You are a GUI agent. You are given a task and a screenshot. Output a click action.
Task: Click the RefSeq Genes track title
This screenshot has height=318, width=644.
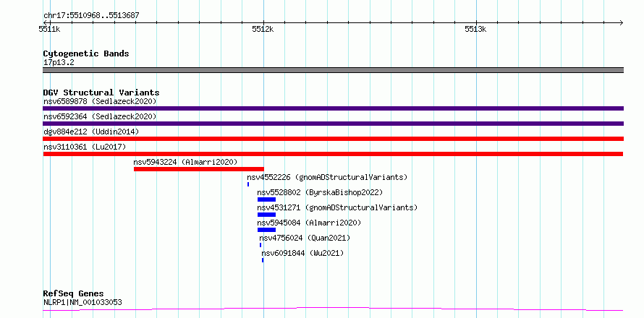pyautogui.click(x=73, y=294)
